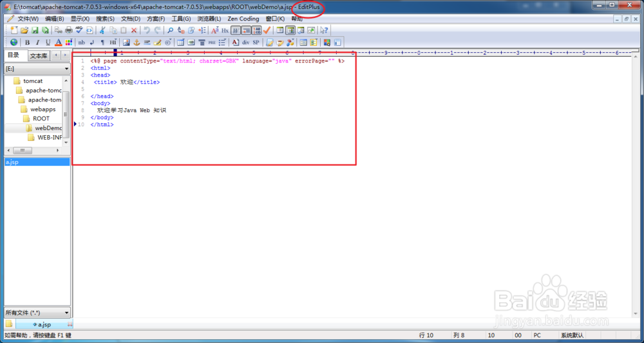Click the orange checkmark icon
Screen dimensions: 644x343
point(267,30)
